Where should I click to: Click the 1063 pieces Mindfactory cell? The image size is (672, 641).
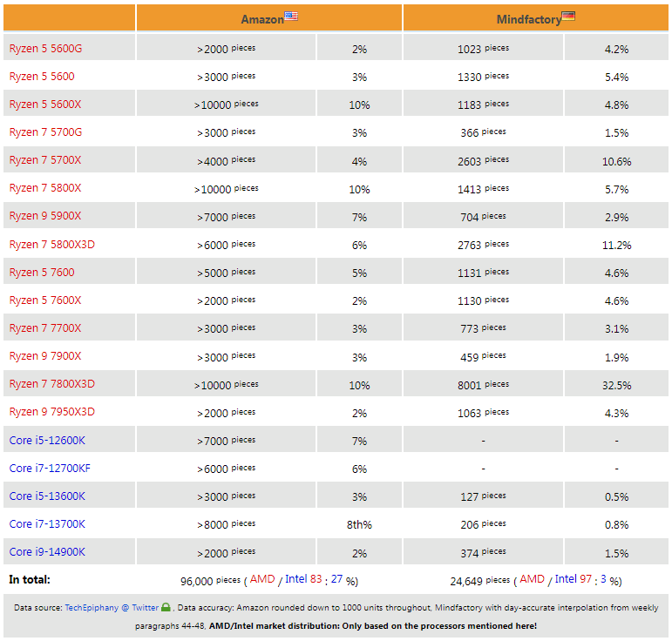click(483, 412)
